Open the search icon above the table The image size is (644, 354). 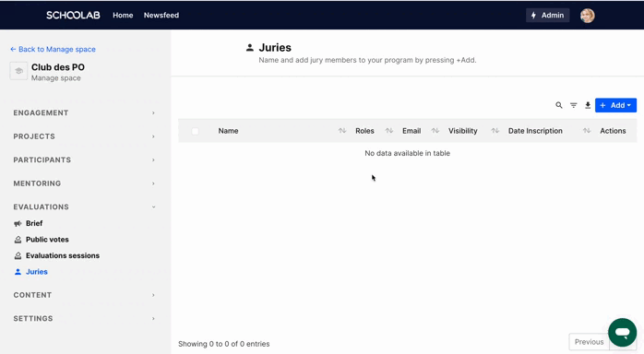[558, 105]
